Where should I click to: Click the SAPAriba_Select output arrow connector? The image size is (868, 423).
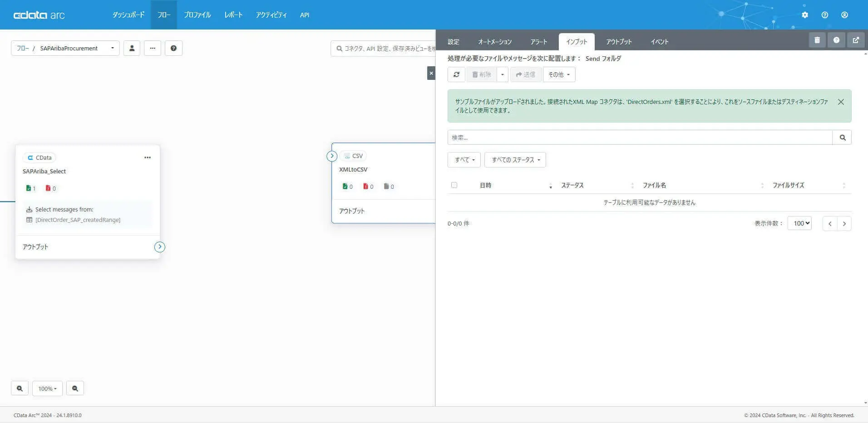[160, 247]
